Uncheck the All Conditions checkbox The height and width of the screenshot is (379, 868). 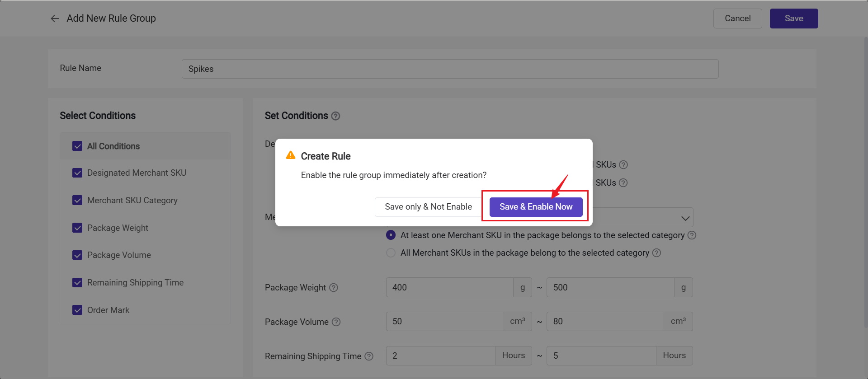point(77,146)
